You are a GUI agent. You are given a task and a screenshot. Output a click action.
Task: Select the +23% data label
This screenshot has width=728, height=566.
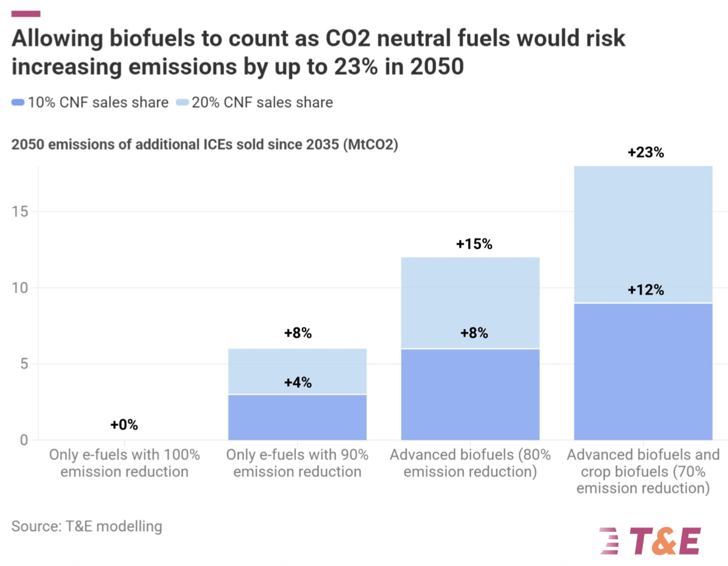click(x=645, y=153)
